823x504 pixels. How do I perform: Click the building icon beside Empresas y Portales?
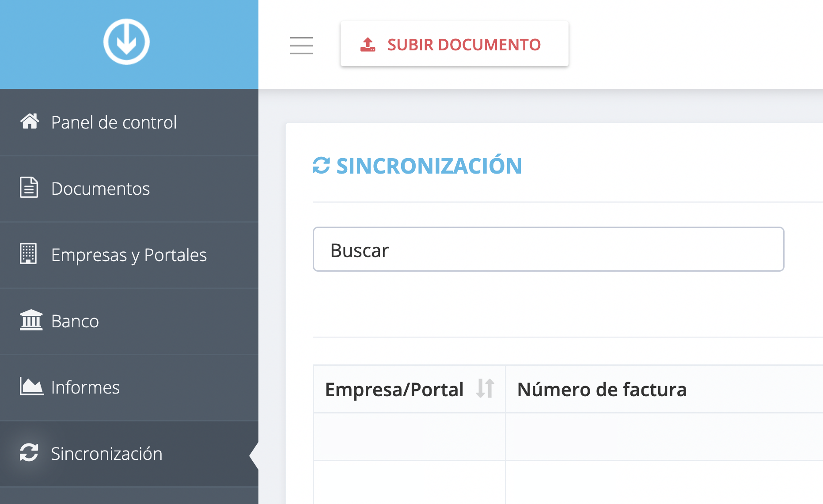[x=28, y=254]
